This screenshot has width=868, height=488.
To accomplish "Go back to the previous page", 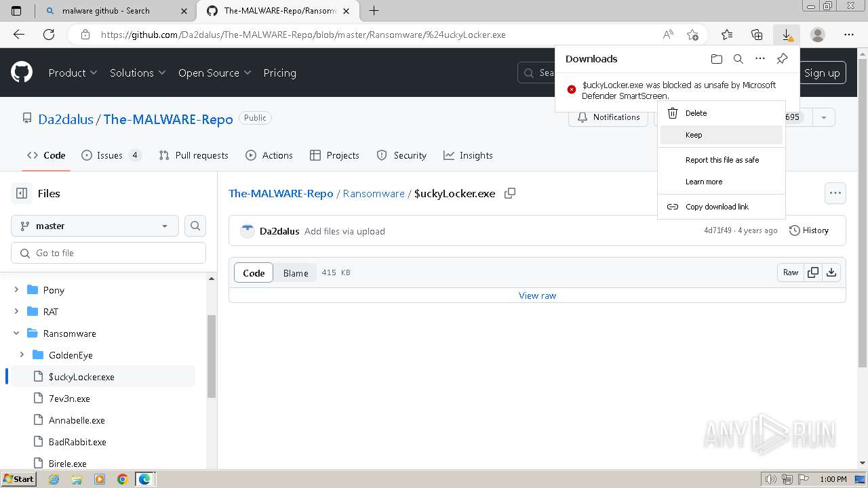I will 19,35.
